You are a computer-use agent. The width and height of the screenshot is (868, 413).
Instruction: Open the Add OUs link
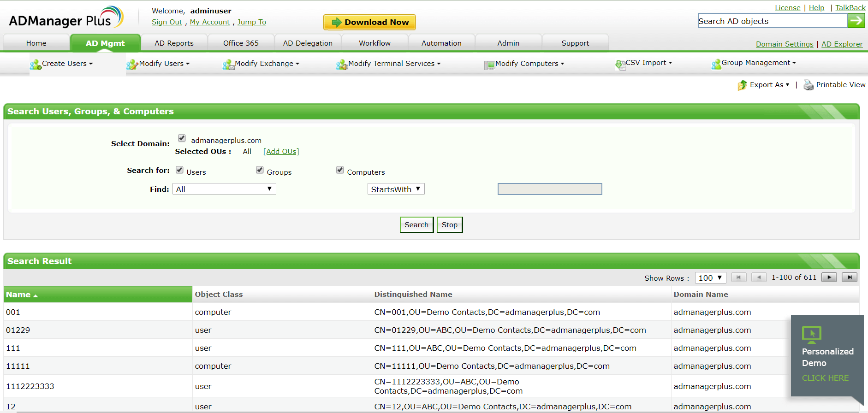281,152
